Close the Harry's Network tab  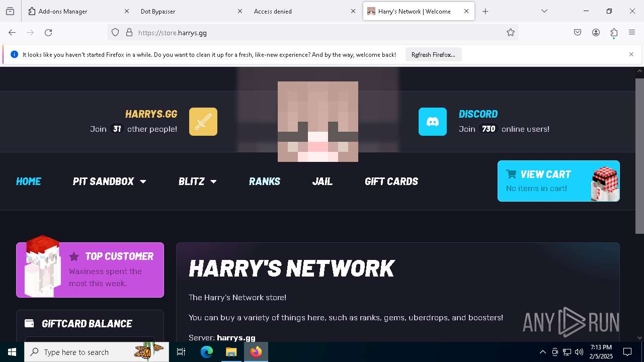(466, 11)
